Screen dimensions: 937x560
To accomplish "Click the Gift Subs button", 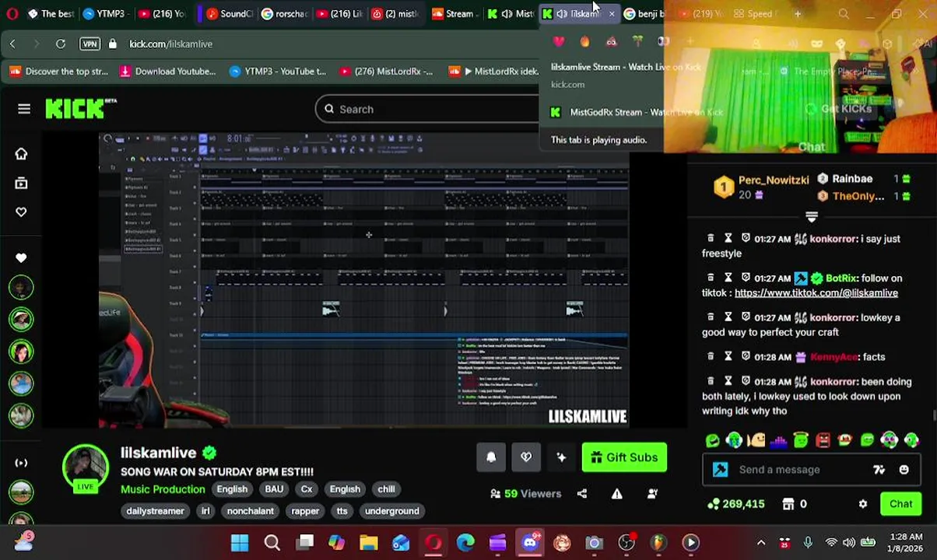I will coord(624,457).
